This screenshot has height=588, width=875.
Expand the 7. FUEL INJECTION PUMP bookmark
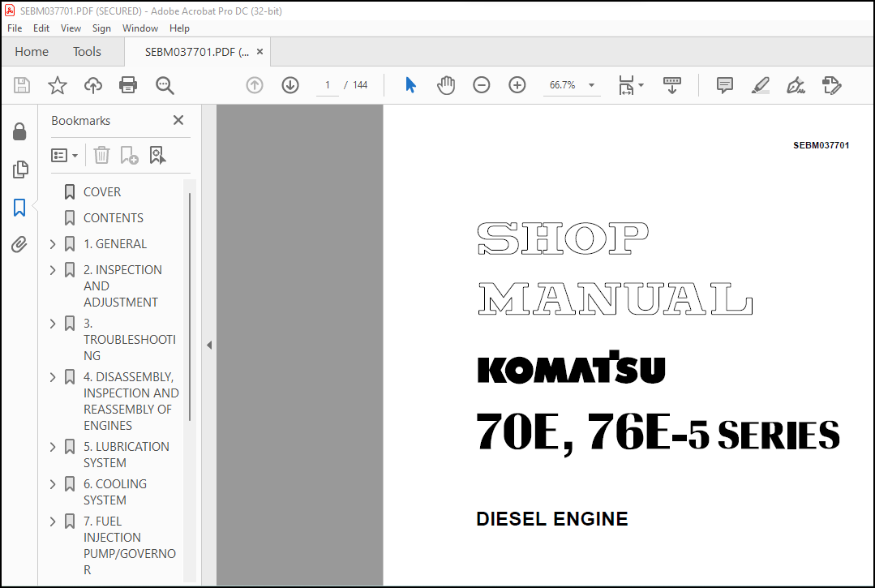[53, 521]
